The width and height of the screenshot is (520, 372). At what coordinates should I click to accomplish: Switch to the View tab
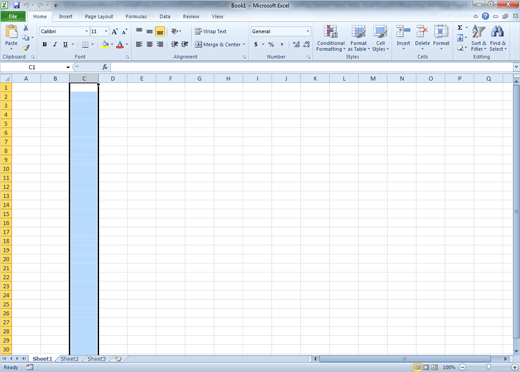coord(217,16)
